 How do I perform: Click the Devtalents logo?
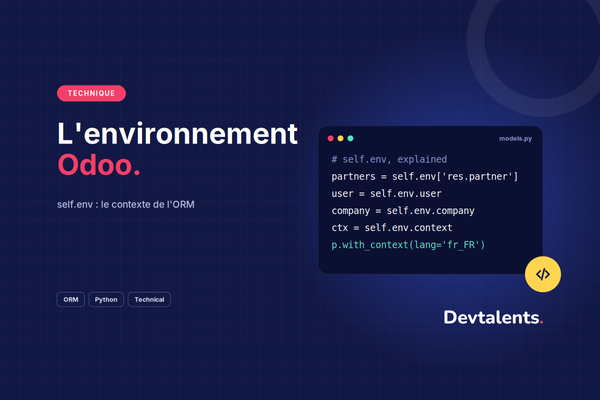pyautogui.click(x=493, y=317)
